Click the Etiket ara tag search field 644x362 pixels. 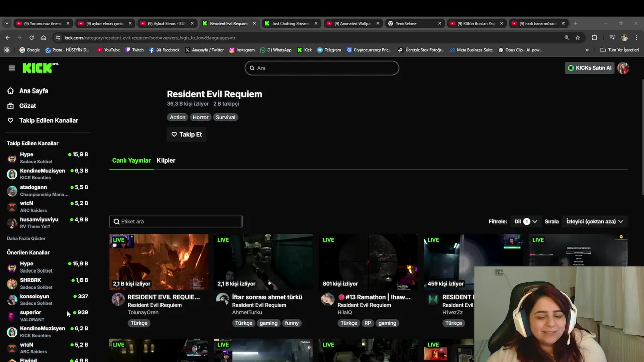click(x=176, y=221)
